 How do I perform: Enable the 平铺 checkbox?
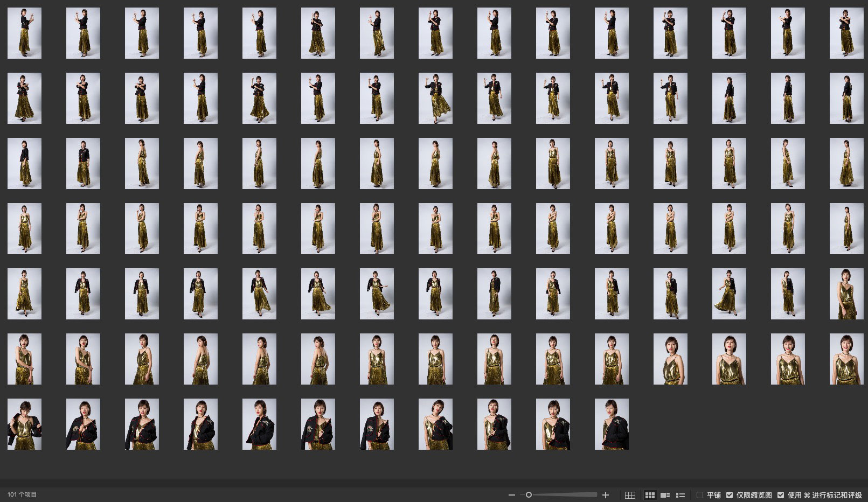[x=700, y=495]
